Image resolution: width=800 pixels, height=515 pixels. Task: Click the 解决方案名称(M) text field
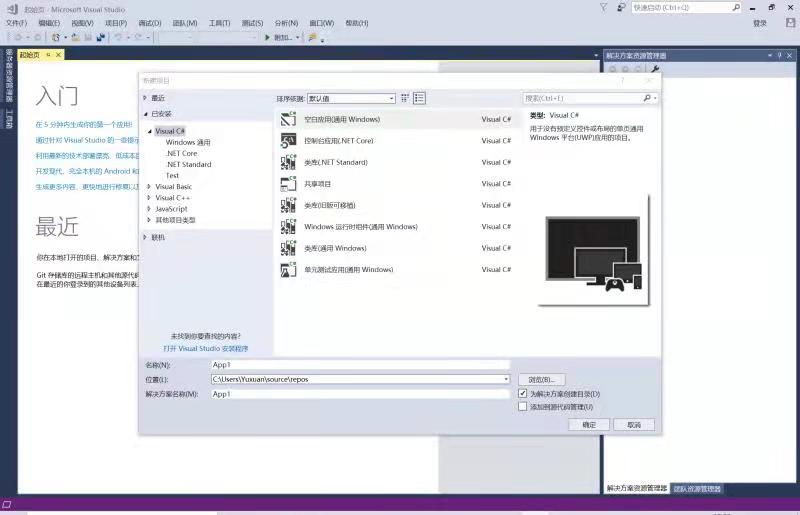360,394
